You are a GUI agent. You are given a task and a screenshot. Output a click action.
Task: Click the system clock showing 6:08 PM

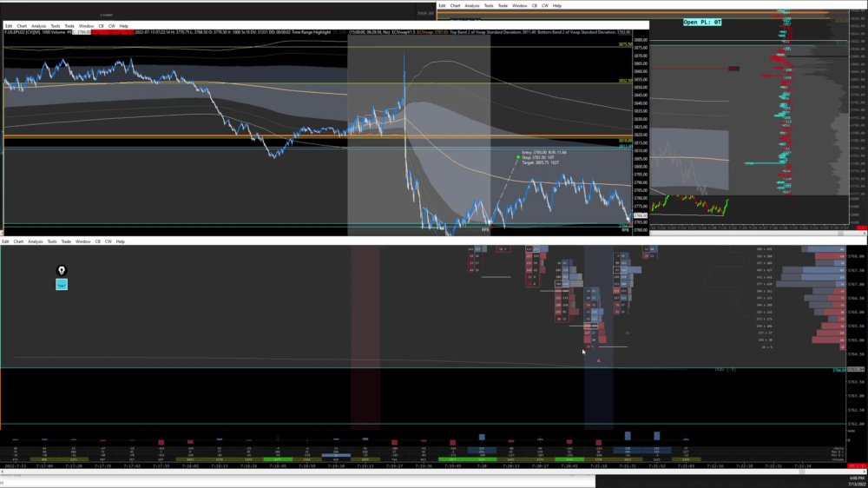click(857, 478)
